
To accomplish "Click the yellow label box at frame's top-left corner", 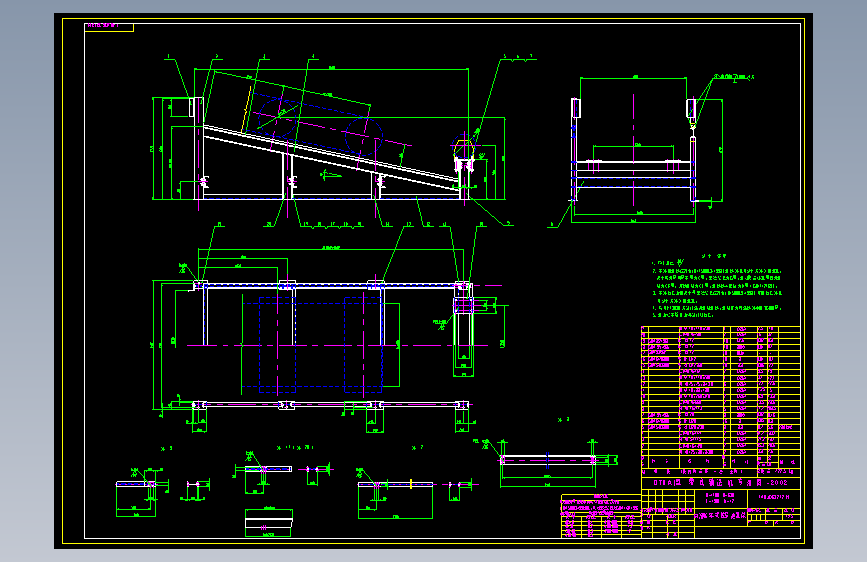I will 109,27.
